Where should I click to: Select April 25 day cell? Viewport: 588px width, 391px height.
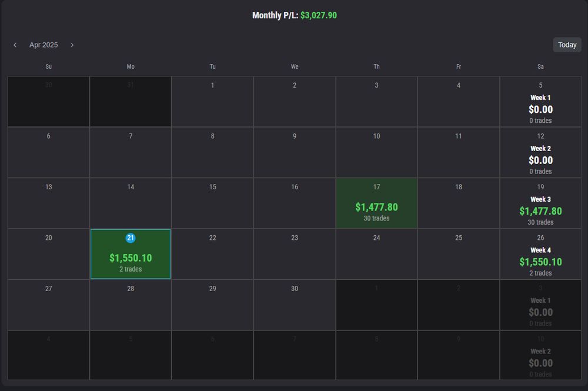point(459,254)
